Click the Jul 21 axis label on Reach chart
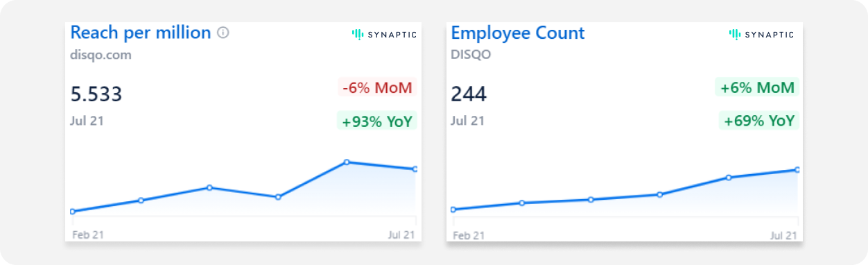 pyautogui.click(x=401, y=234)
